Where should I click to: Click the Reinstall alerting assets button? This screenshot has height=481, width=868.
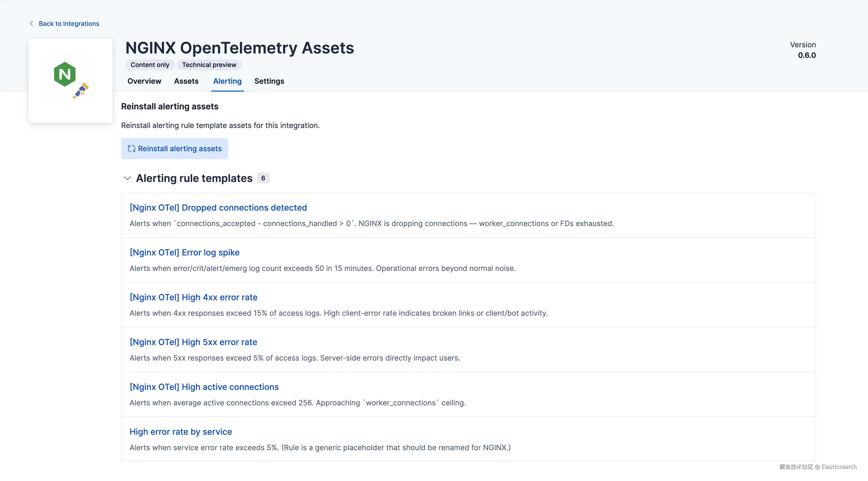(175, 149)
